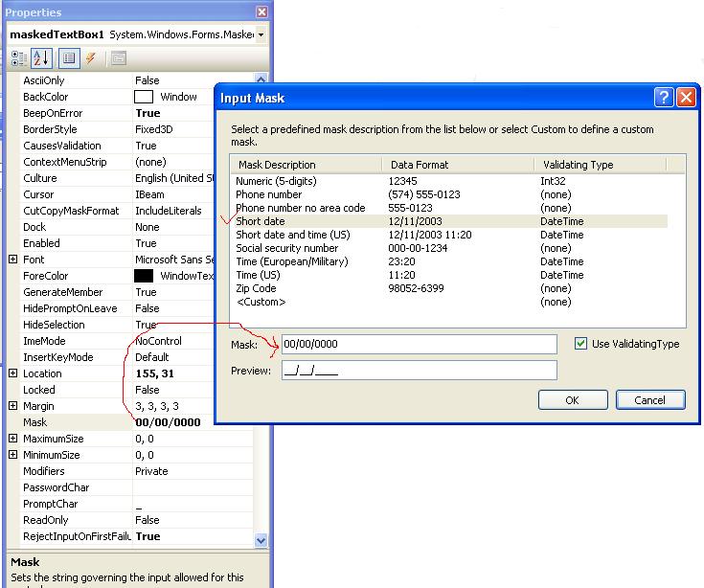Screen dimensions: 704x588
Task: Click the properties scrollbar down arrow
Action: point(261,540)
